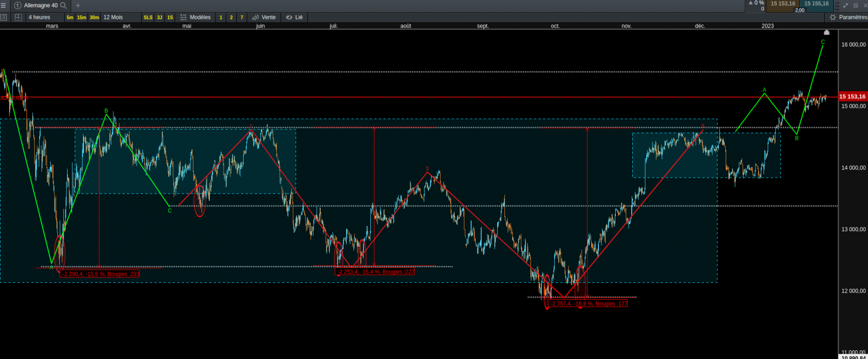Click the scroll-to-latest marker above chart
The image size is (868, 359).
click(827, 32)
